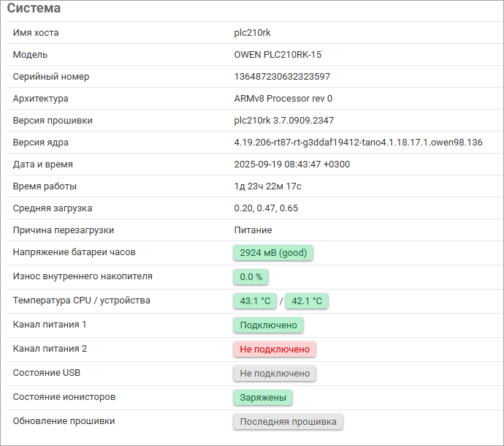504x446 pixels.
Task: Click the reboot reason value 'Питание'
Action: (253, 230)
